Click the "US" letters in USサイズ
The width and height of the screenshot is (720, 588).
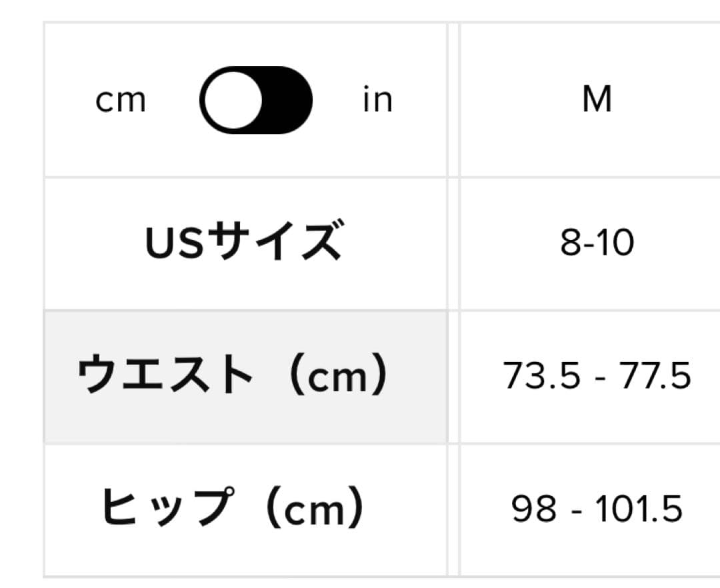tap(167, 243)
